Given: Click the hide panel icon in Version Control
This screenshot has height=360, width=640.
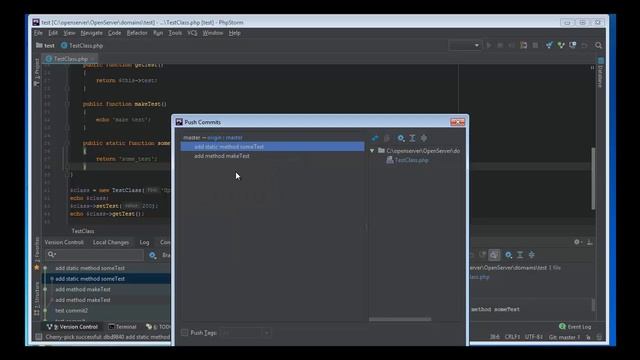Looking at the screenshot, I should coord(589,242).
